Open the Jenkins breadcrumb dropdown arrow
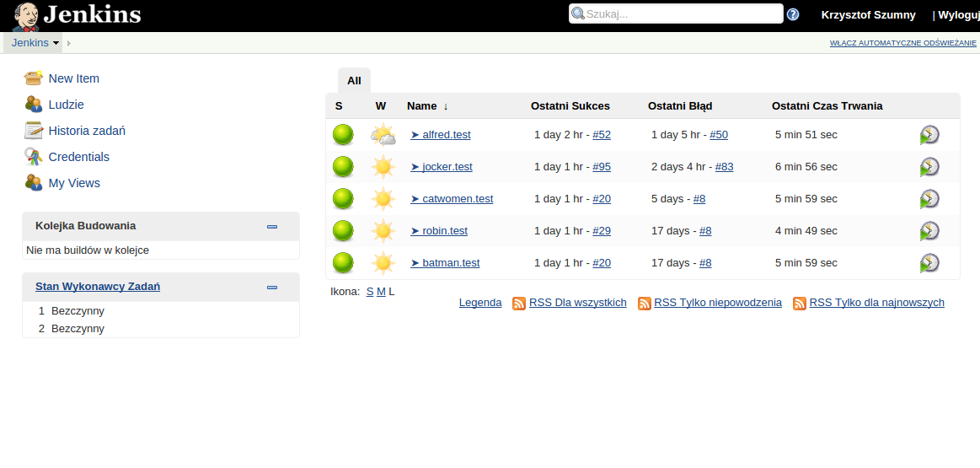Screen dimensions: 980x468 point(56,43)
